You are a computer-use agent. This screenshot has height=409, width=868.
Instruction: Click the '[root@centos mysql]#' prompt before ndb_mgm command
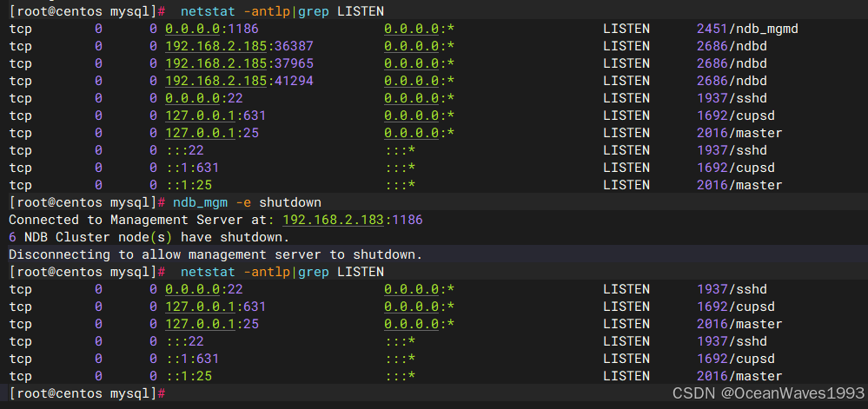pos(87,202)
